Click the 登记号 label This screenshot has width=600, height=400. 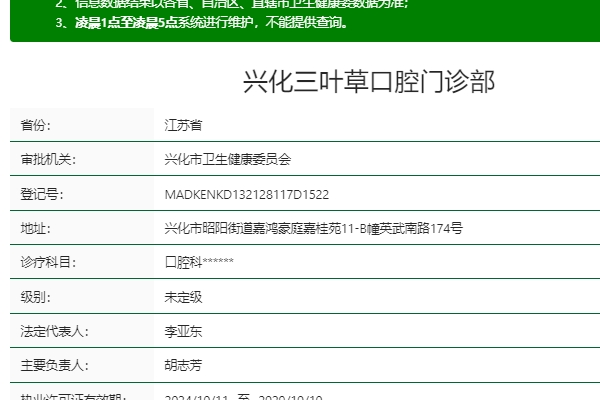[42, 194]
